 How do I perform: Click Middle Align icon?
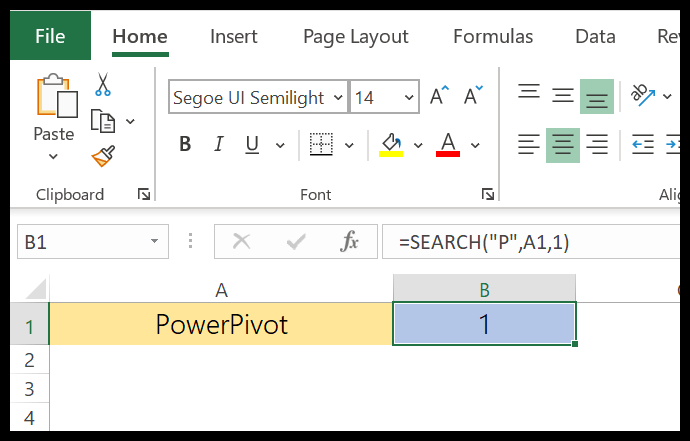click(x=563, y=96)
